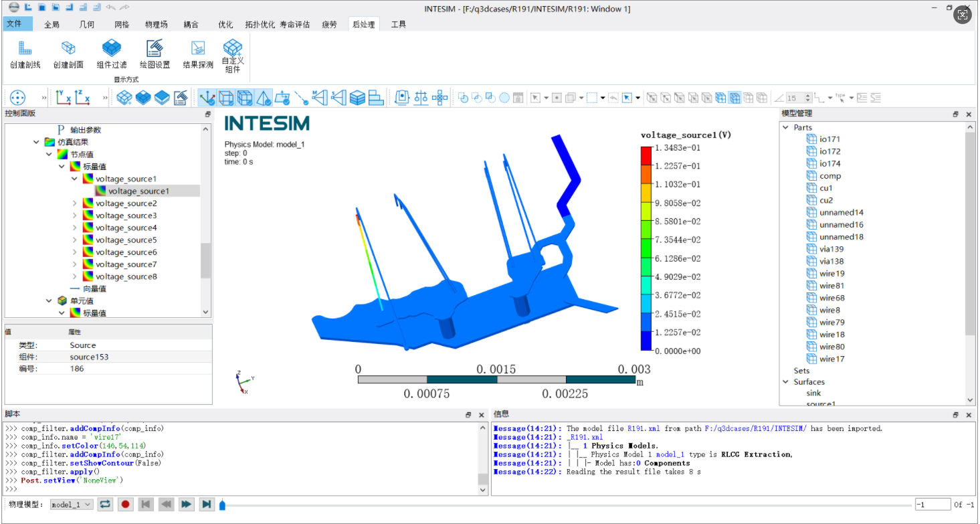Click the dashed rectangle box-select icon

pyautogui.click(x=591, y=98)
